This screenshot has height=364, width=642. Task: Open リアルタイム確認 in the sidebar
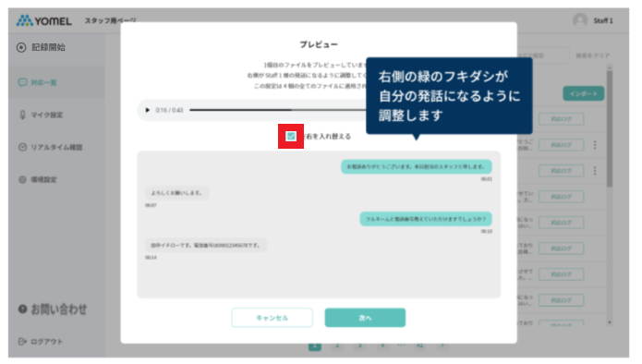(51, 147)
